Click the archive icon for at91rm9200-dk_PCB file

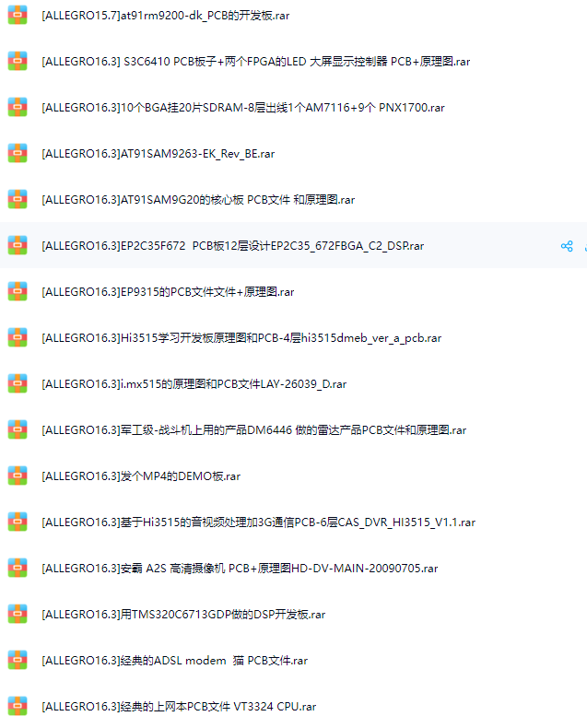(x=18, y=15)
